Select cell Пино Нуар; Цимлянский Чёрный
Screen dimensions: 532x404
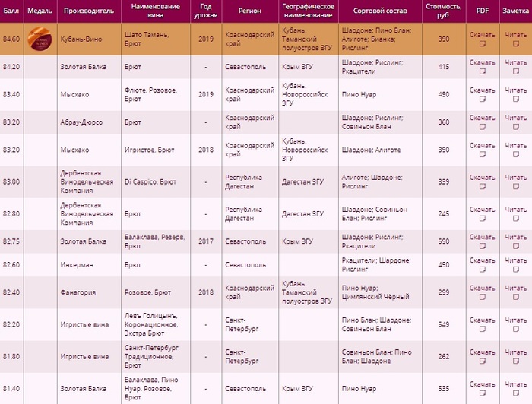click(375, 292)
